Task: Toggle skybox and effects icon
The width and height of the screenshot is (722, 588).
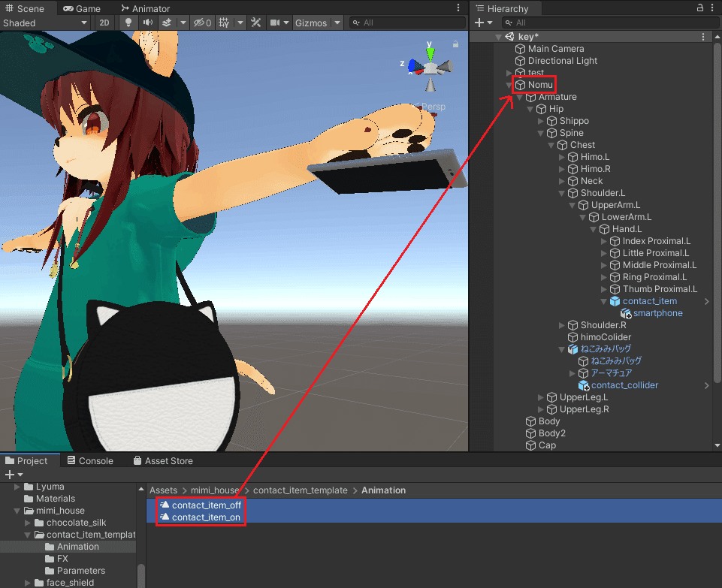Action: [167, 23]
